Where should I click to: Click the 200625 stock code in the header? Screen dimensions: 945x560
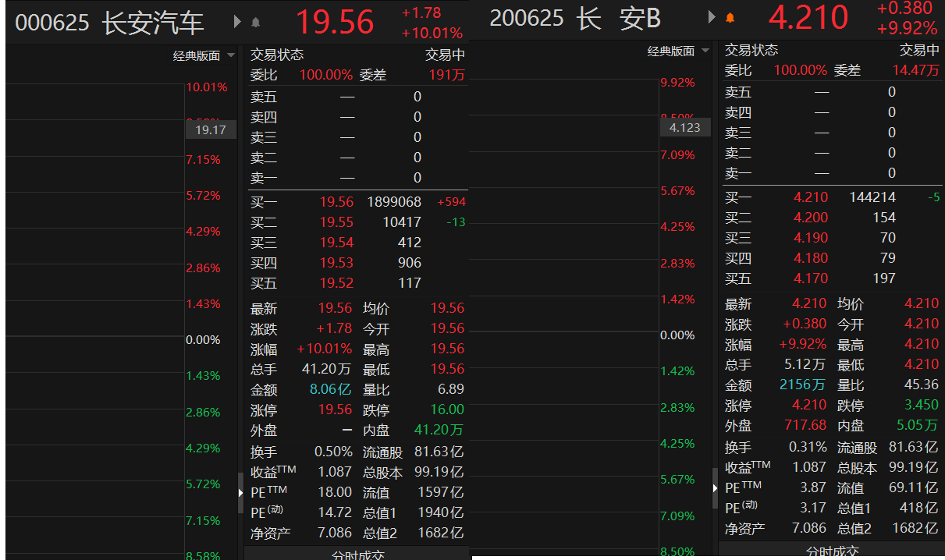(x=527, y=17)
